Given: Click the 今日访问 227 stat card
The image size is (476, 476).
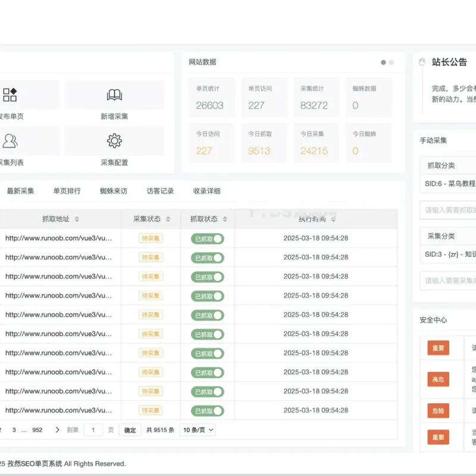Looking at the screenshot, I should (212, 143).
